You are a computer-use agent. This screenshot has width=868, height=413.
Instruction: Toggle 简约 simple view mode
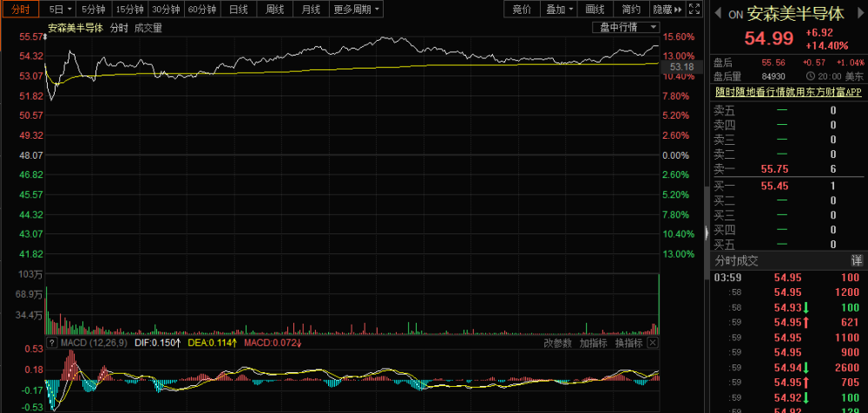631,9
